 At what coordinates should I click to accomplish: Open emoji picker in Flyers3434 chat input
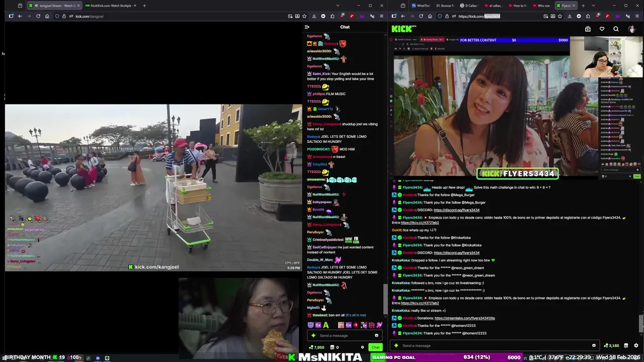(594, 345)
